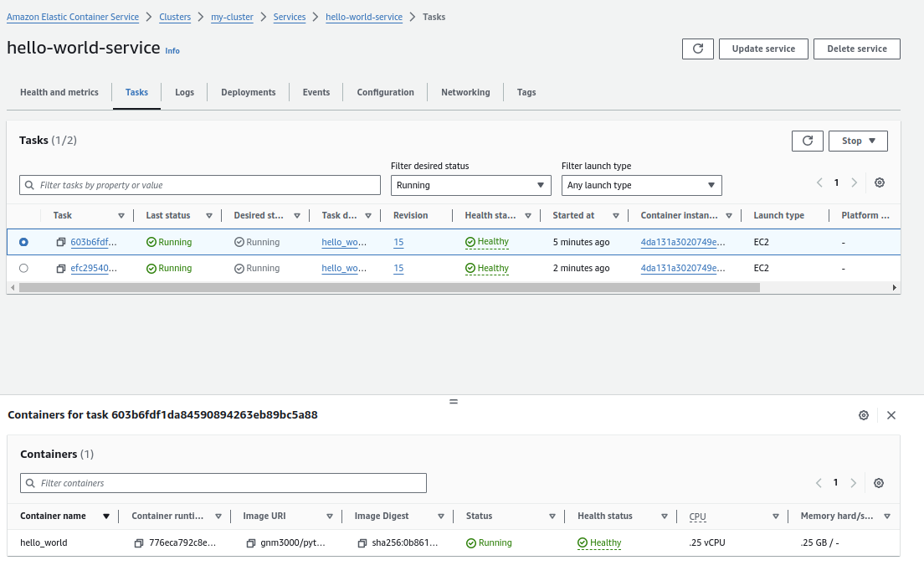Open the Stop dropdown menu
The height and width of the screenshot is (586, 924).
(x=857, y=141)
